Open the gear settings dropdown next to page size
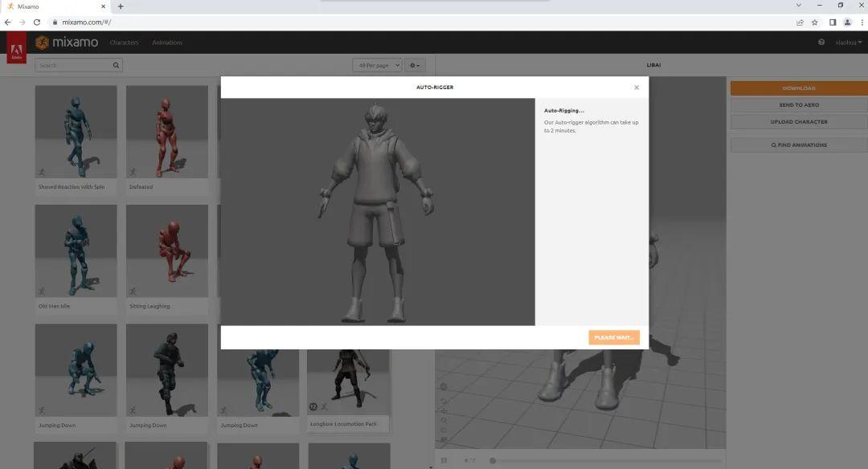 (x=414, y=65)
